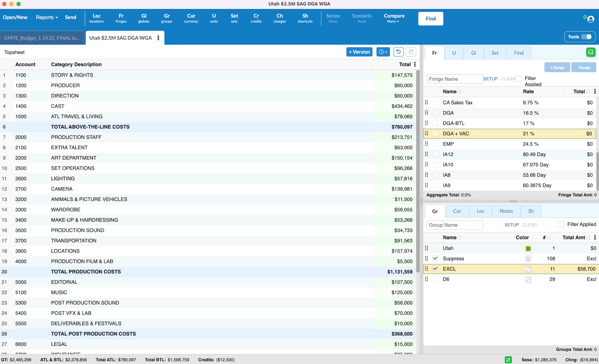
Task: Click the green Utah color swatch
Action: click(x=528, y=248)
